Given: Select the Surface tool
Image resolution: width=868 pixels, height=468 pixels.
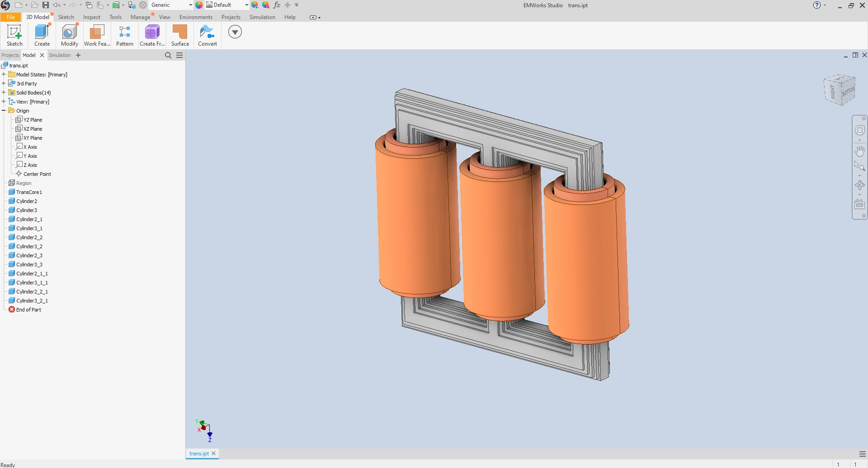Looking at the screenshot, I should tap(180, 35).
